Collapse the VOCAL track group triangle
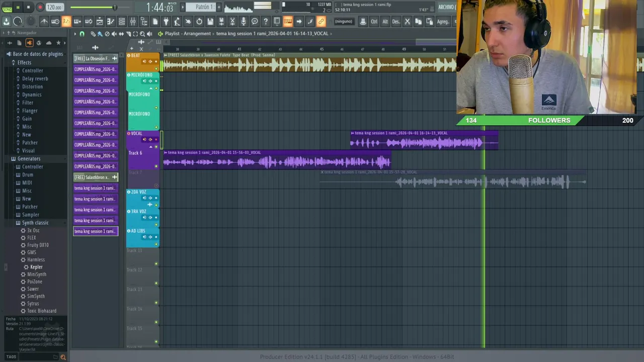644x362 pixels. [x=151, y=147]
